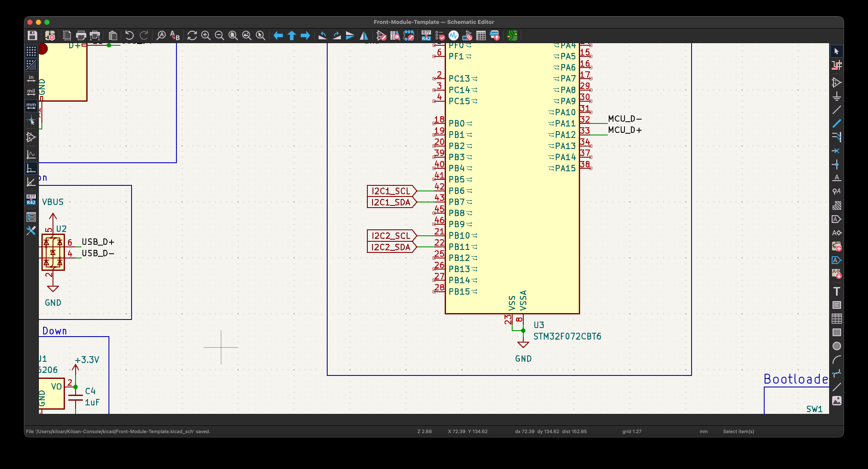Open PCB editor from toolbar
The width and height of the screenshot is (868, 469).
[512, 35]
